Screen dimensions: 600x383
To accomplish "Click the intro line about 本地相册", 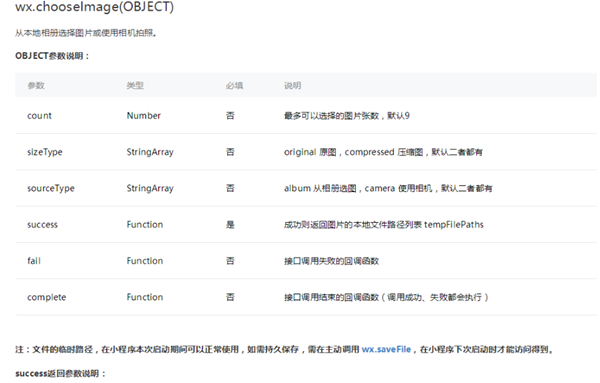I will 86,33.
